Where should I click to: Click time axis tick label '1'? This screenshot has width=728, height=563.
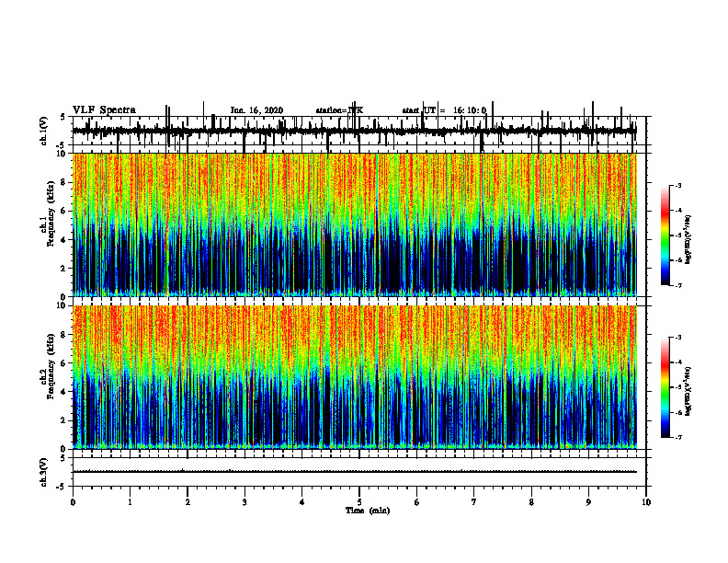[130, 502]
